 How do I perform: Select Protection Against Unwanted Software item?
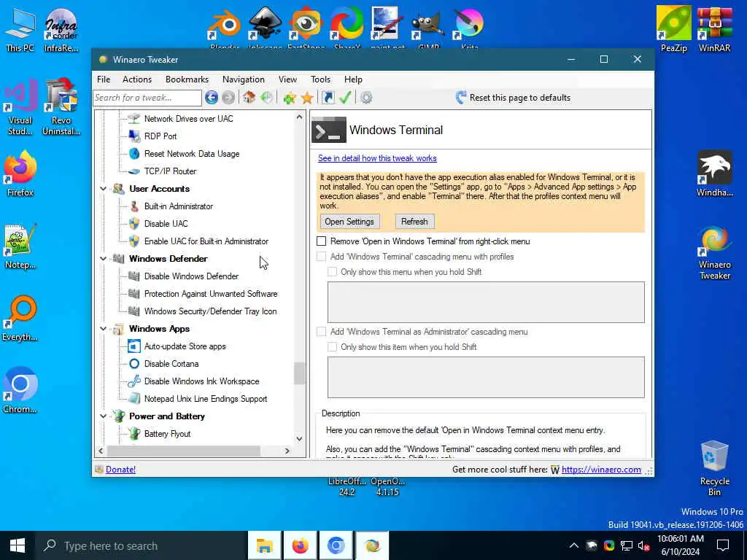211,294
